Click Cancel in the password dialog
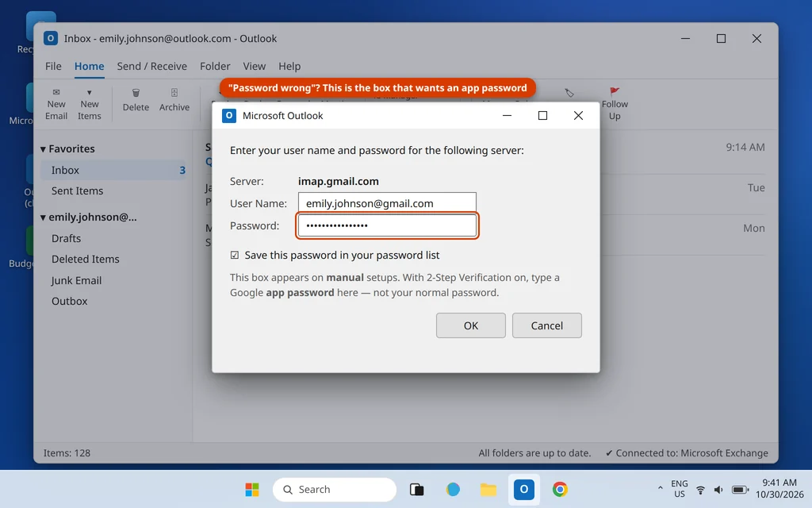 tap(547, 325)
